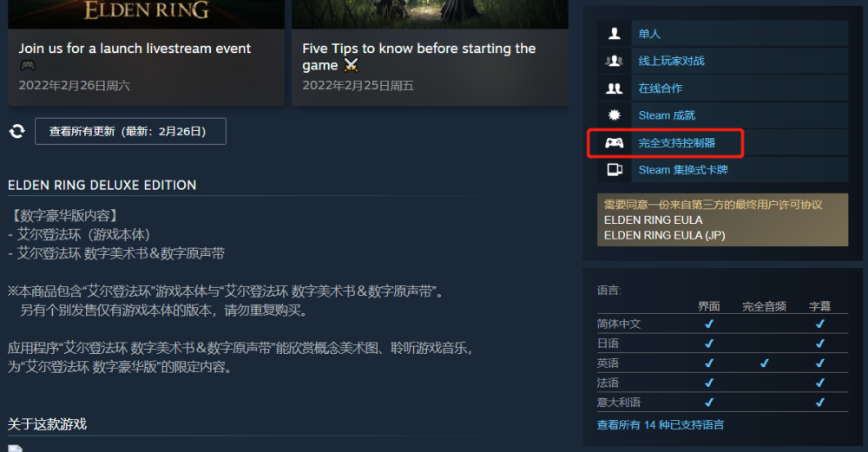Open the launch livestream event news card
Image resolution: width=868 pixels, height=452 pixels.
click(146, 53)
